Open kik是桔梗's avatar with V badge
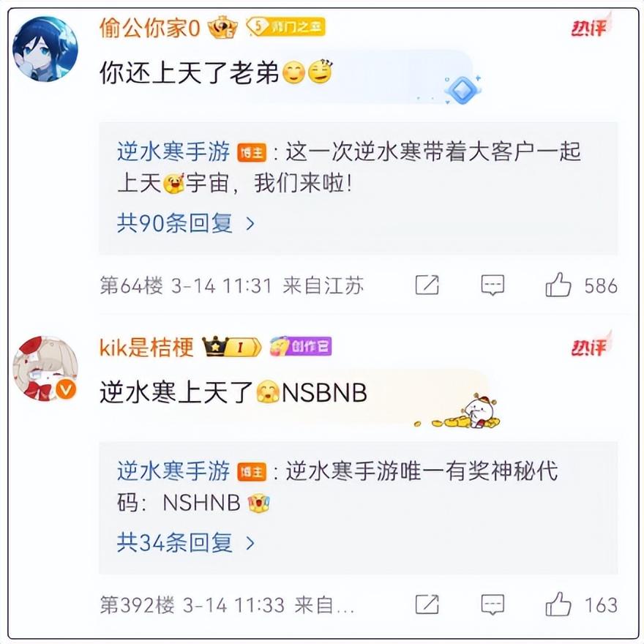 point(45,368)
